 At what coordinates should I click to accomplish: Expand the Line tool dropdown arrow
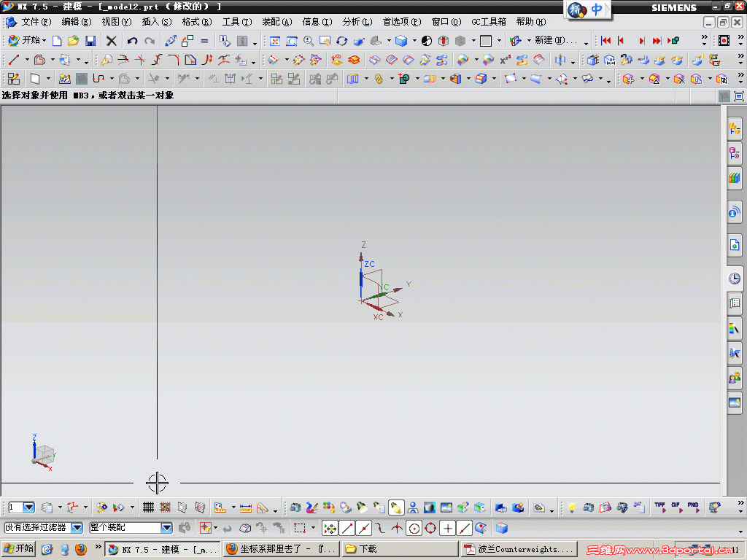[27, 60]
